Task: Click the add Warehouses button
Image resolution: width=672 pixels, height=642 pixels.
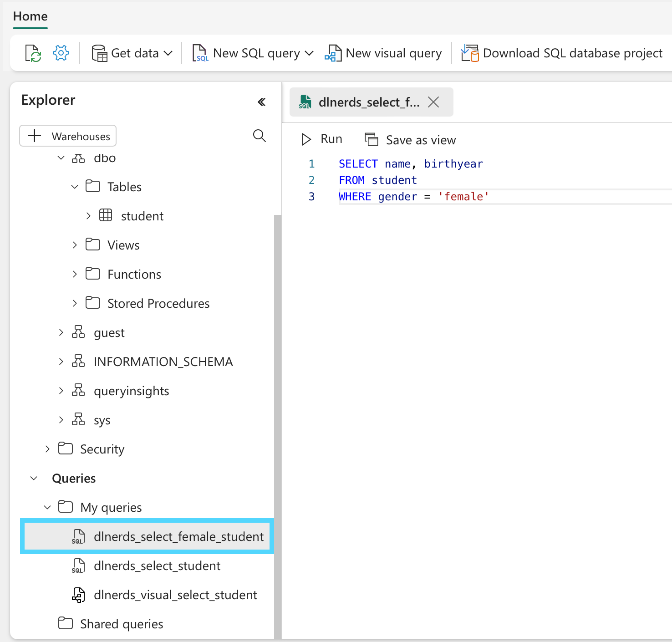Action: click(x=68, y=136)
